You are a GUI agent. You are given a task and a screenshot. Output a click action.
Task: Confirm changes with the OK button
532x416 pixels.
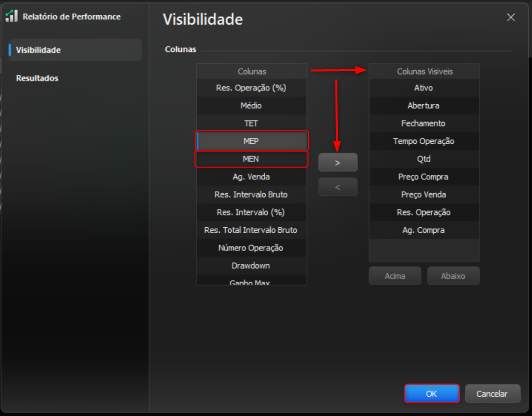point(432,394)
